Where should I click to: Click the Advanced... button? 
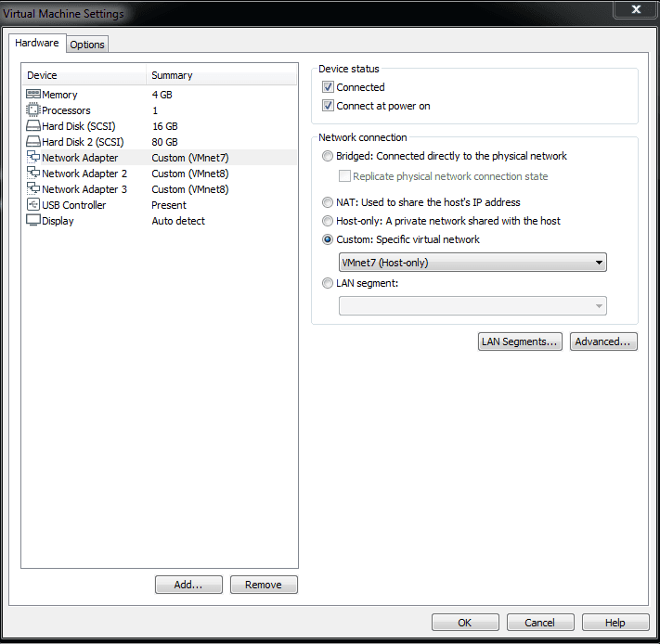coord(603,341)
